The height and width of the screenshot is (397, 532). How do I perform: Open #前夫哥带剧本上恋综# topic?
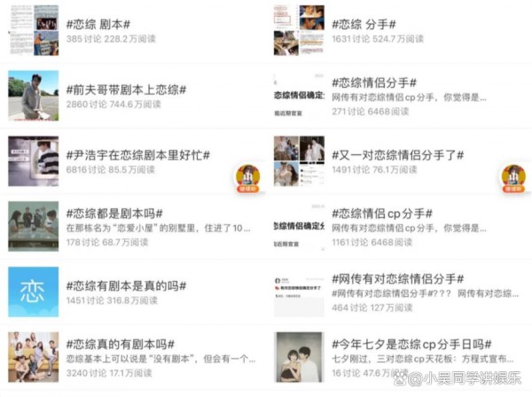(126, 90)
